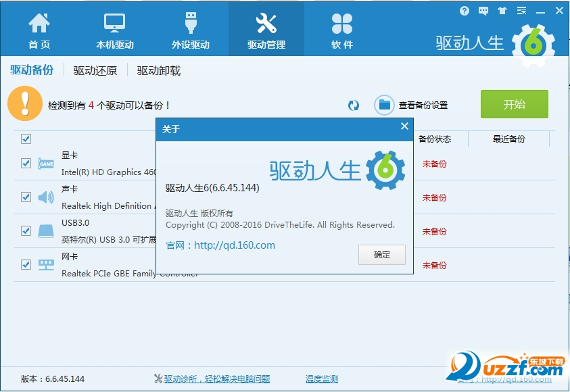Click the green 开始 start button
Screen dimensions: 570x392
[x=515, y=104]
